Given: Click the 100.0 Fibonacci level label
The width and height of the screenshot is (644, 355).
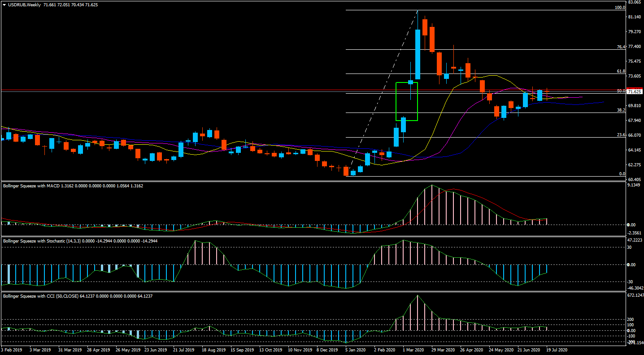Looking at the screenshot, I should 620,8.
